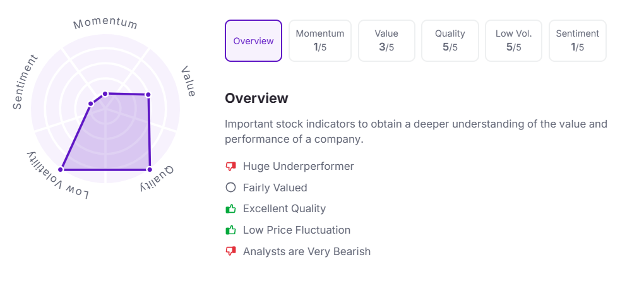Switch to the Value 3/5 tab
This screenshot has height=281, width=644.
386,41
